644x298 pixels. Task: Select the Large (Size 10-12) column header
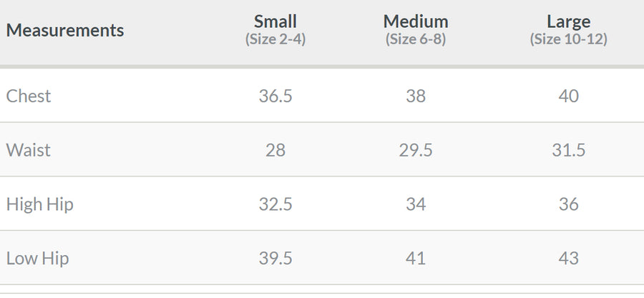point(569,29)
